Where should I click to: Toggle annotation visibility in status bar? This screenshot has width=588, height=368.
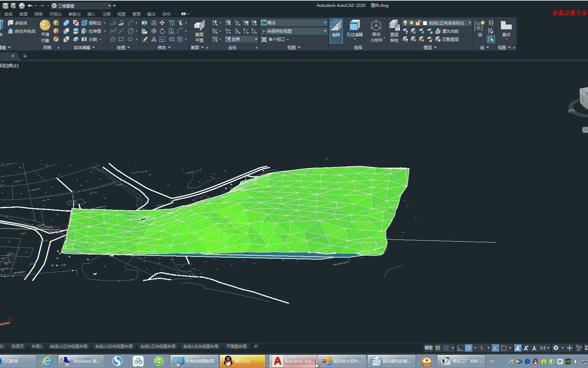coord(518,348)
